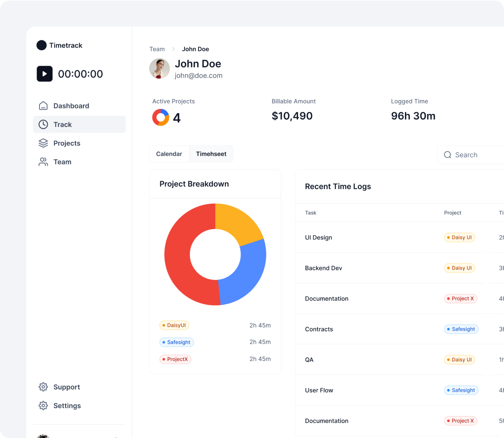Viewport: 504px width, 438px height.
Task: Open Projects via the layers icon
Action: 43,143
